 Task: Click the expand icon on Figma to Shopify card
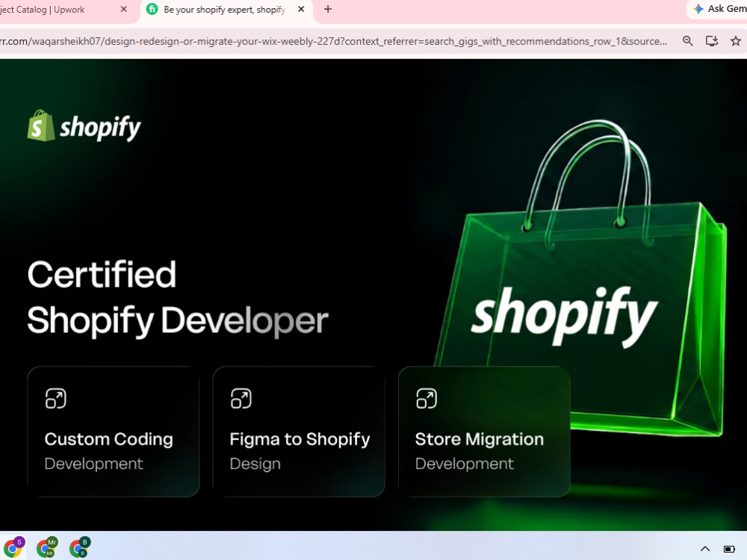241,399
